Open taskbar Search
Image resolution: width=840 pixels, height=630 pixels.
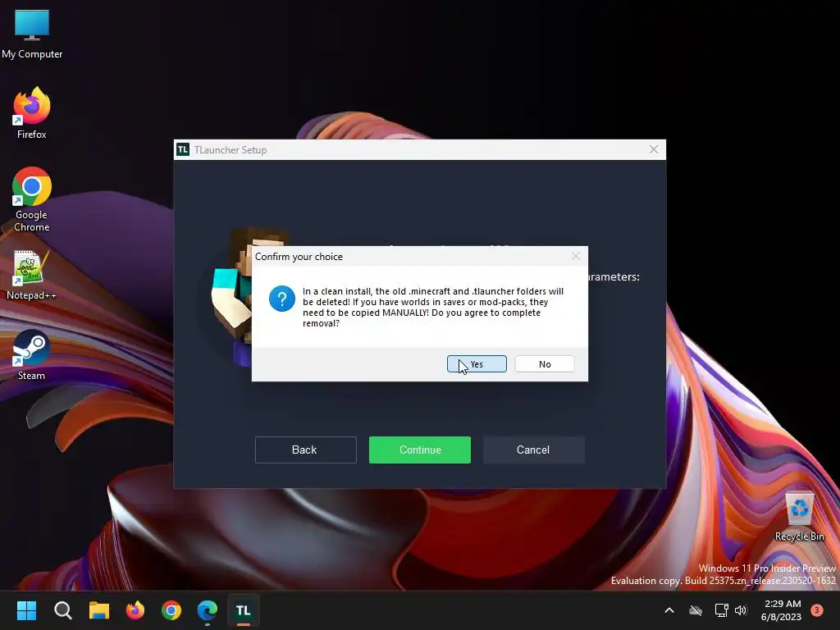click(62, 610)
